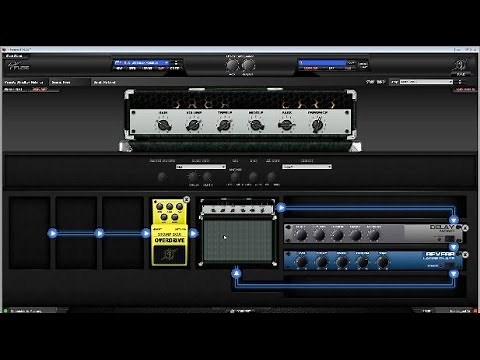Remove the Delay rack effect with its X
480x360 pixels.
pyautogui.click(x=465, y=228)
